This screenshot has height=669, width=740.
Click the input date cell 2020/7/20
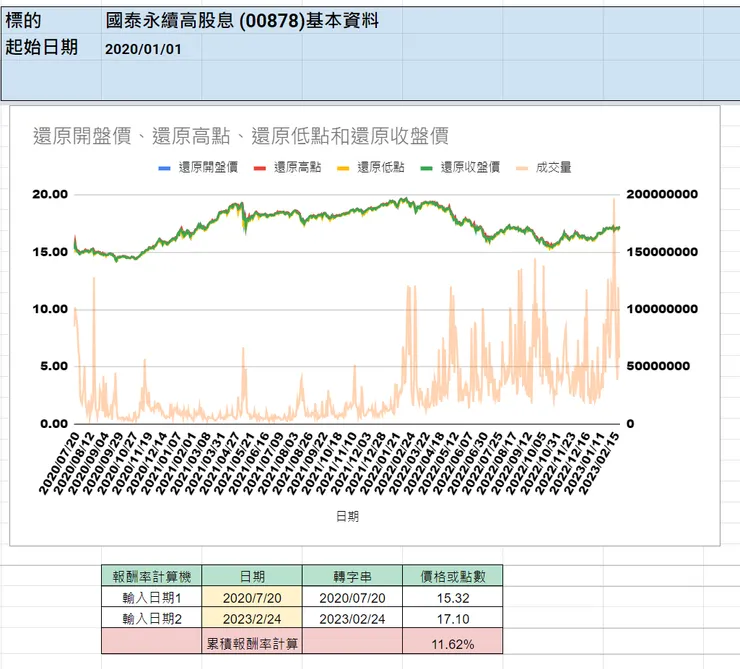coord(252,597)
